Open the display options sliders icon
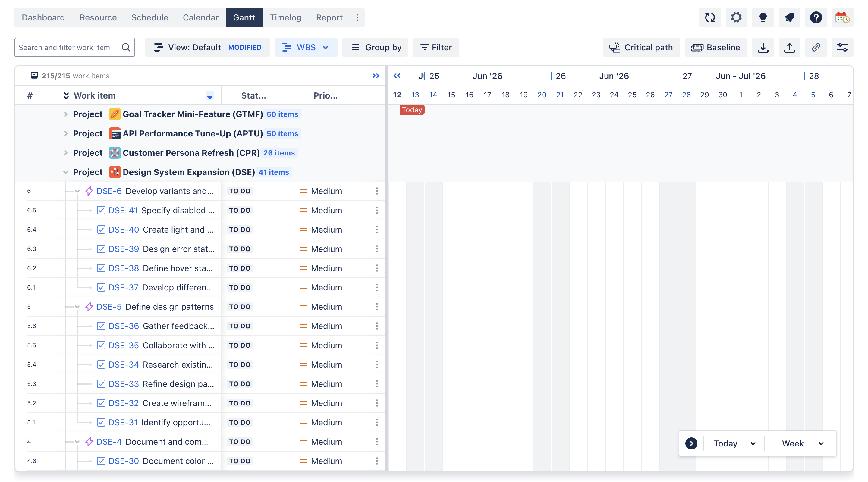Screen dimensions: 868x482 [x=842, y=48]
